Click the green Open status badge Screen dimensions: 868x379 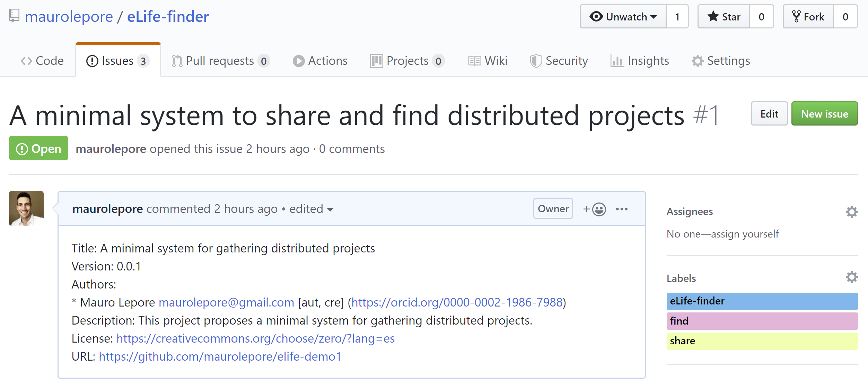click(x=38, y=148)
